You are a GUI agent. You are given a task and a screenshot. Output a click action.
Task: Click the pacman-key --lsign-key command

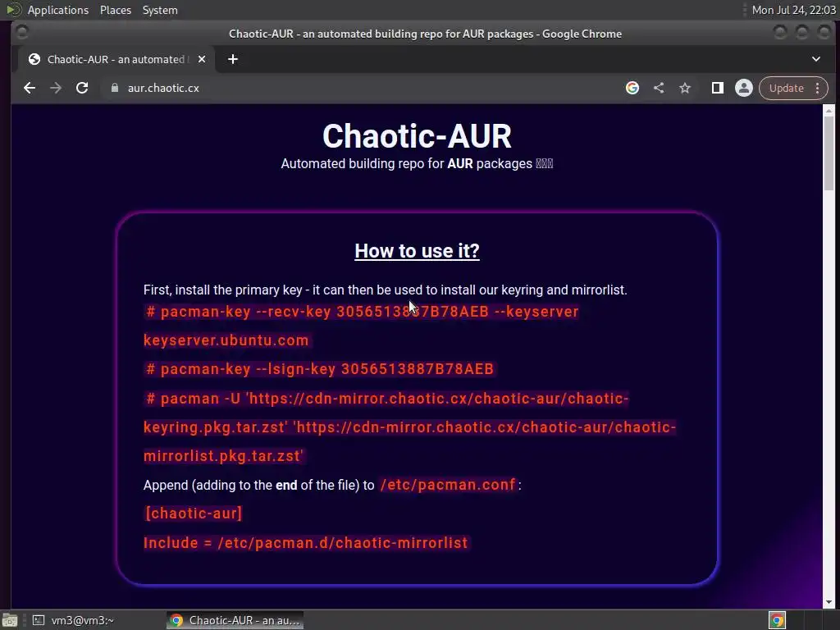pos(320,369)
